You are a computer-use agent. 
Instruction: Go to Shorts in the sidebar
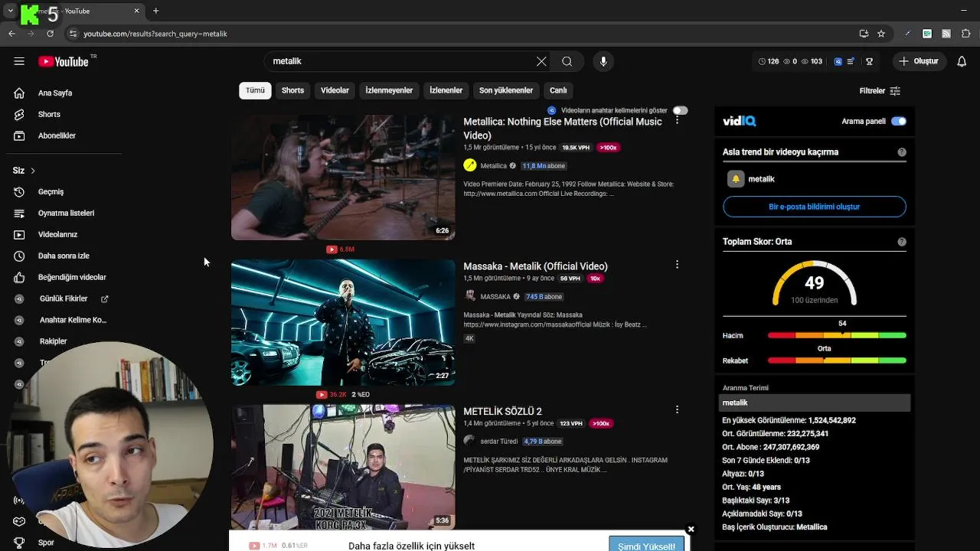[49, 114]
